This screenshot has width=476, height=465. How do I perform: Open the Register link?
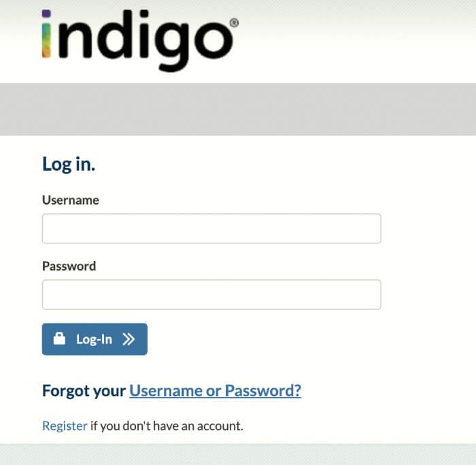click(65, 426)
